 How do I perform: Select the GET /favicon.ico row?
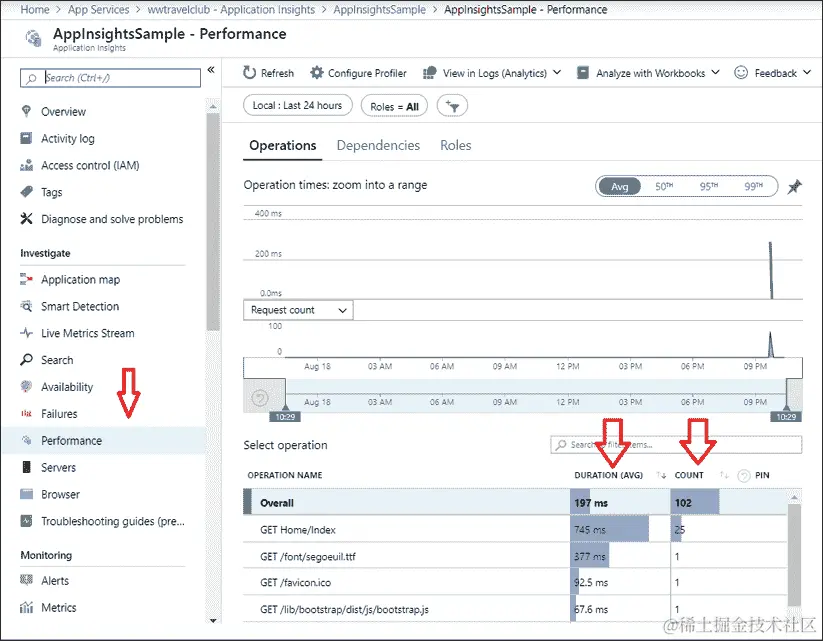(515, 582)
